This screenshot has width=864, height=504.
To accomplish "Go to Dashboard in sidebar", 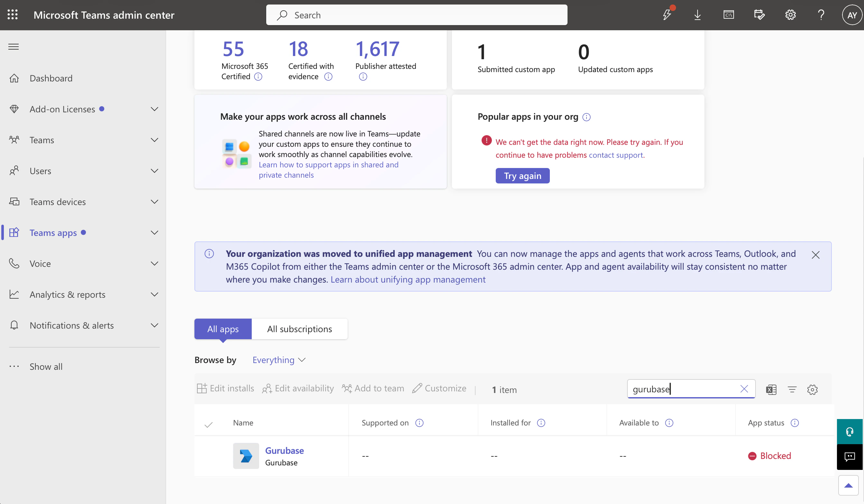I will pos(51,78).
